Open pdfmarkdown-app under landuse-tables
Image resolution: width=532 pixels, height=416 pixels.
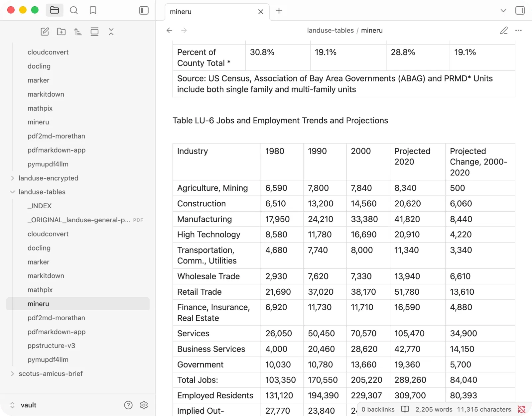pos(57,332)
